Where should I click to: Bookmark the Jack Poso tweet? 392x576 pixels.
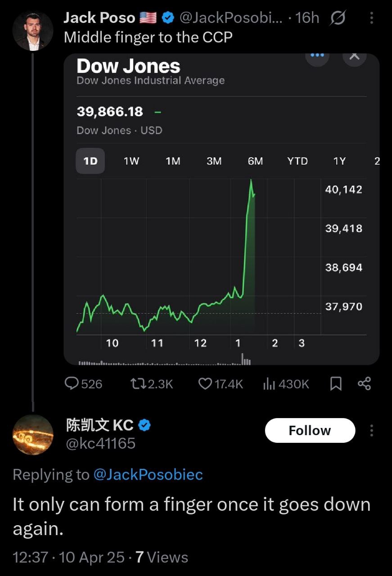pos(336,383)
